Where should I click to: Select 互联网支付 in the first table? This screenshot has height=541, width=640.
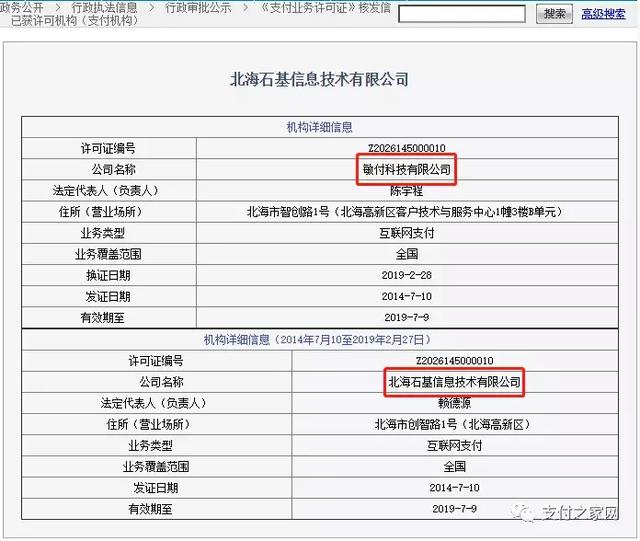(407, 233)
